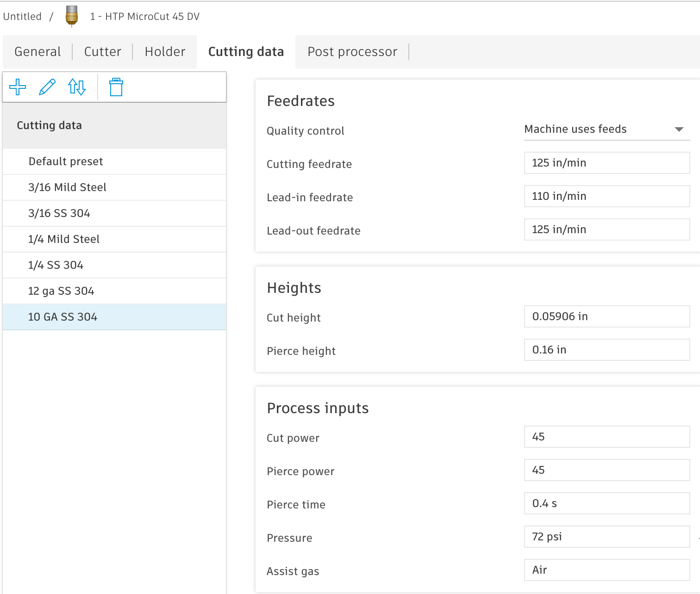Pick the 12 ga SS 304 preset
This screenshot has width=700, height=594.
pos(61,291)
